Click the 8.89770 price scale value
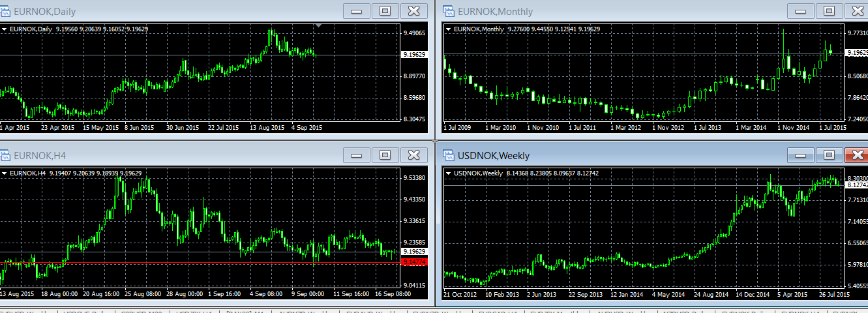Viewport: 868px width, 313px height. (415, 76)
